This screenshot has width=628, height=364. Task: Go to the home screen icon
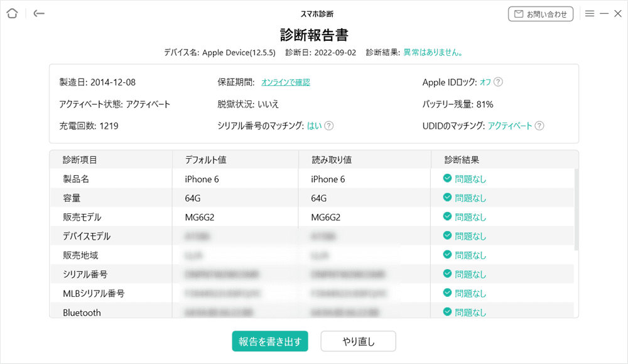[12, 14]
